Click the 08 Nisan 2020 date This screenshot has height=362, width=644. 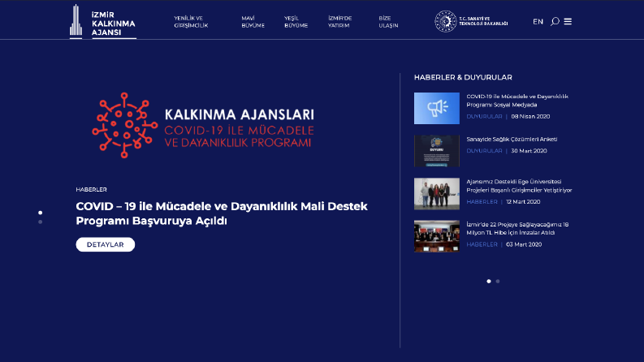530,117
